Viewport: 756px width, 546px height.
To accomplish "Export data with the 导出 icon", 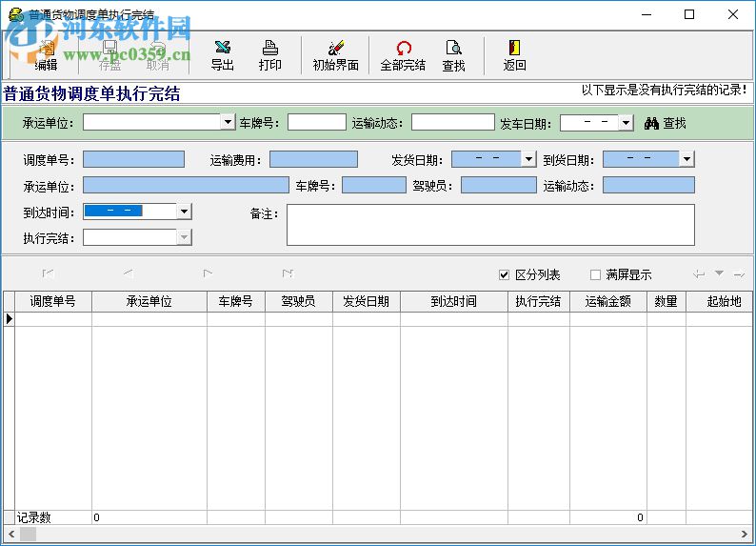I will pyautogui.click(x=222, y=55).
